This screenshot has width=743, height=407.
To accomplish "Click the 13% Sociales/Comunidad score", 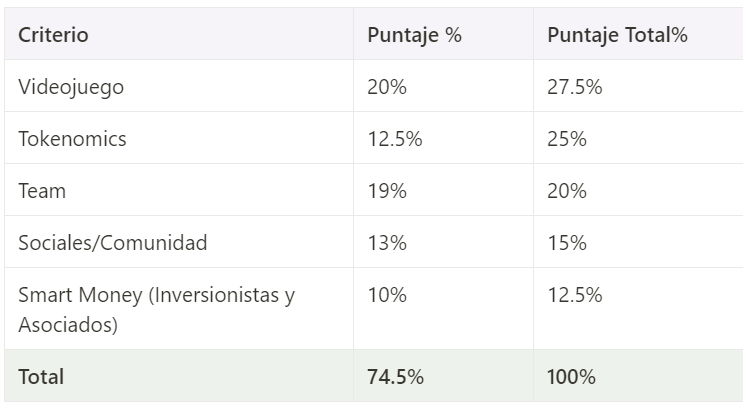I will click(x=386, y=243).
